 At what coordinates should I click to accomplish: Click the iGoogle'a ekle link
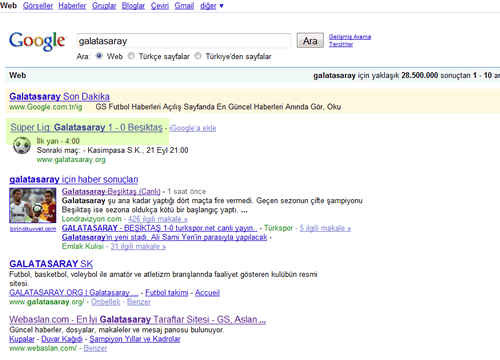pos(193,128)
